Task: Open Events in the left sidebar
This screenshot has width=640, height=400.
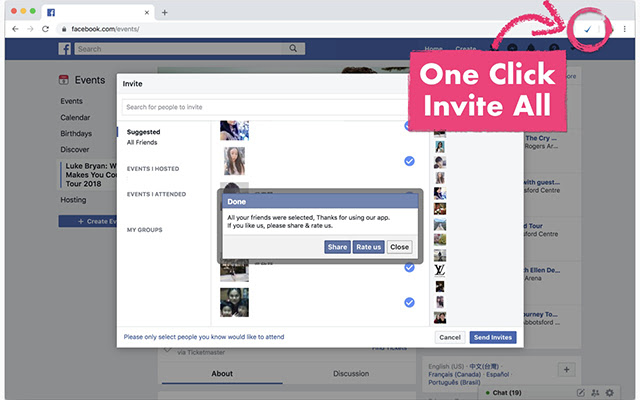Action: coord(71,101)
